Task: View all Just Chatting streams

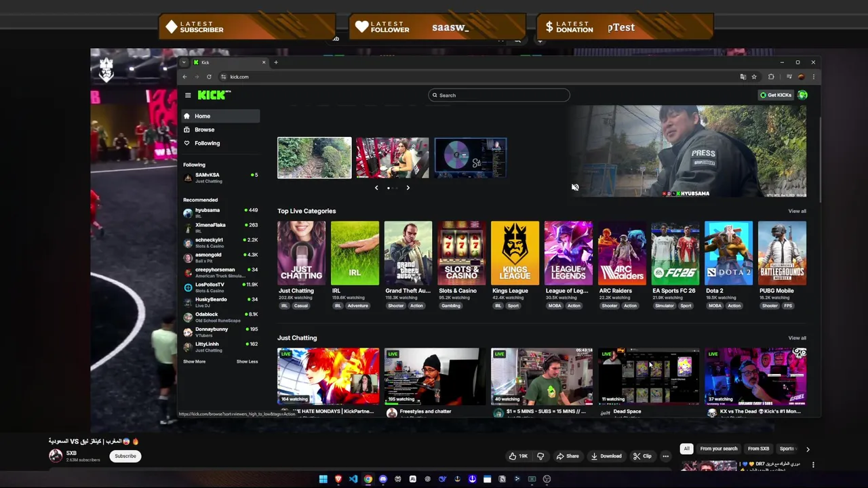Action: point(797,338)
